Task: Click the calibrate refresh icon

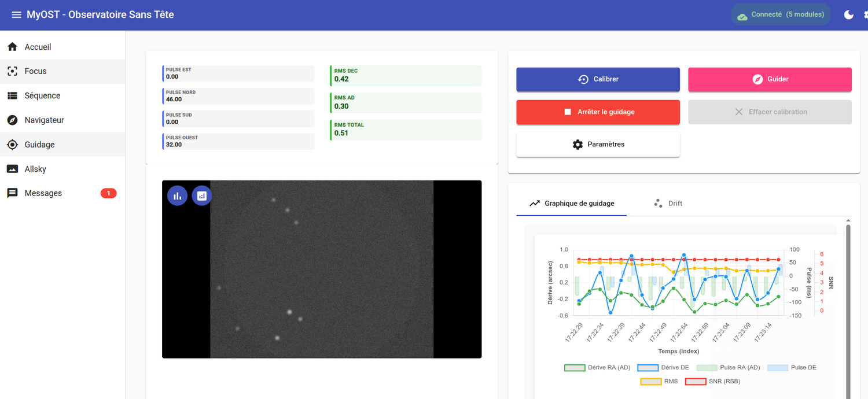Action: click(x=583, y=79)
